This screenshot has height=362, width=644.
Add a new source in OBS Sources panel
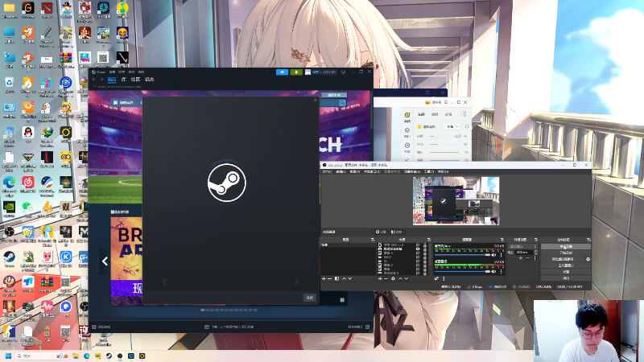380,278
